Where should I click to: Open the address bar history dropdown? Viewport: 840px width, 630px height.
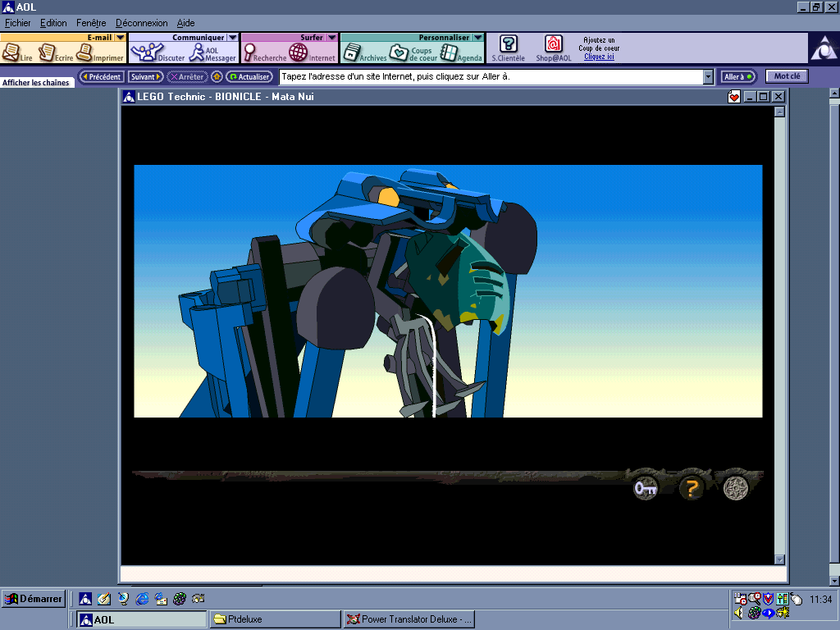[708, 76]
